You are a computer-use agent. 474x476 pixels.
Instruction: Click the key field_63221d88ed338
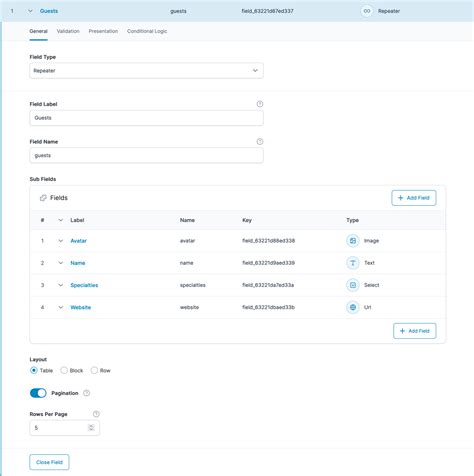click(x=268, y=241)
